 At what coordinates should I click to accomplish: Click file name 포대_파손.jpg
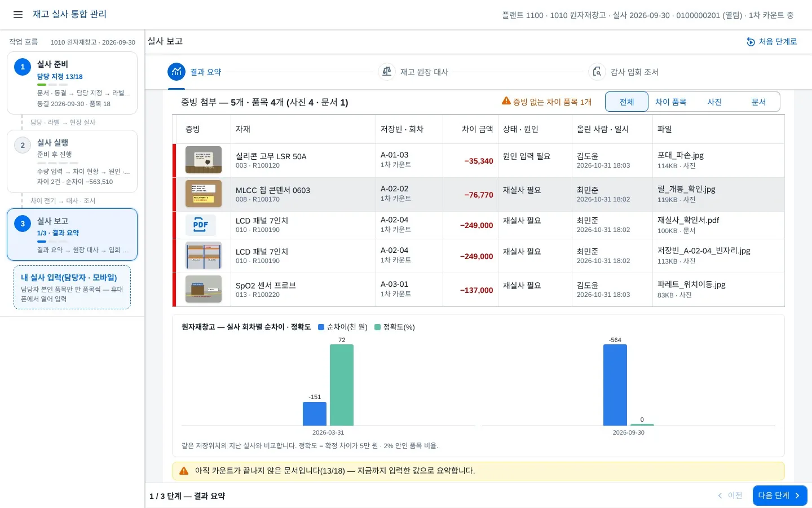coord(681,155)
